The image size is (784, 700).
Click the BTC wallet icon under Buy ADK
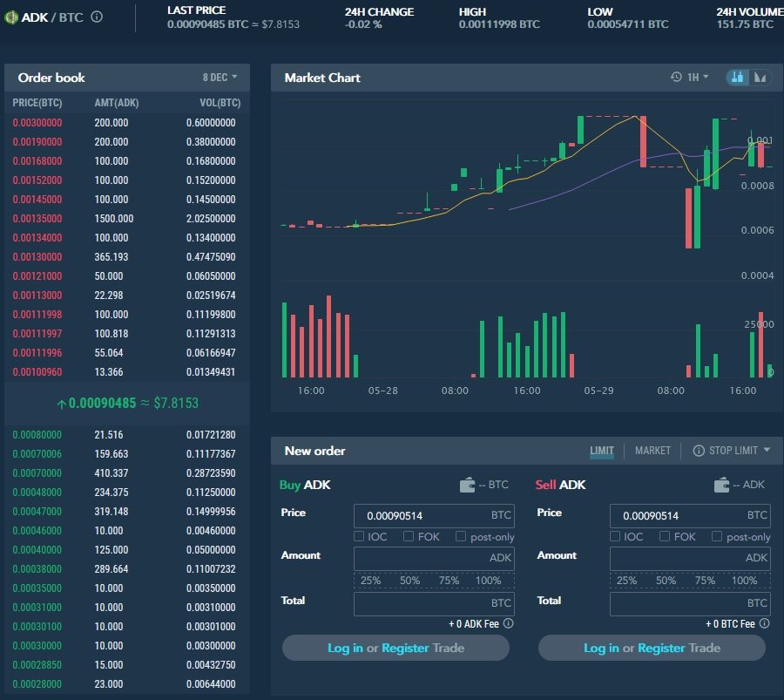pyautogui.click(x=467, y=485)
